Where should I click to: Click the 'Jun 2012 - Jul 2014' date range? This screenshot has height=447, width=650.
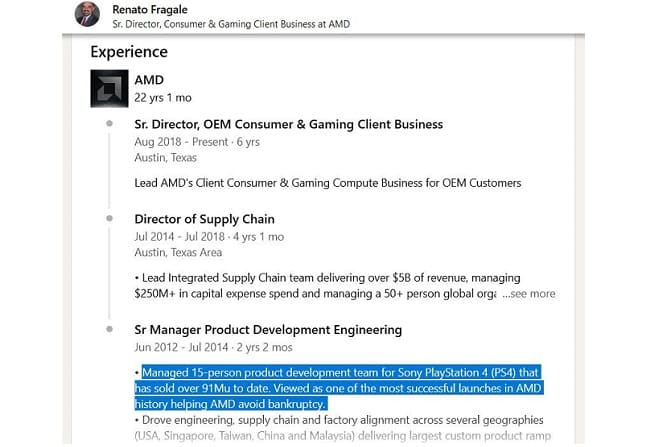click(x=181, y=347)
